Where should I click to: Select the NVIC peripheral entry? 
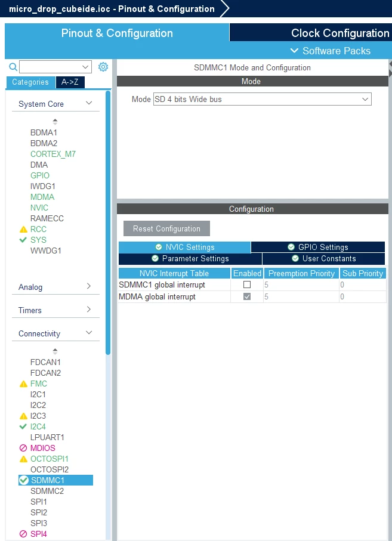coord(39,208)
